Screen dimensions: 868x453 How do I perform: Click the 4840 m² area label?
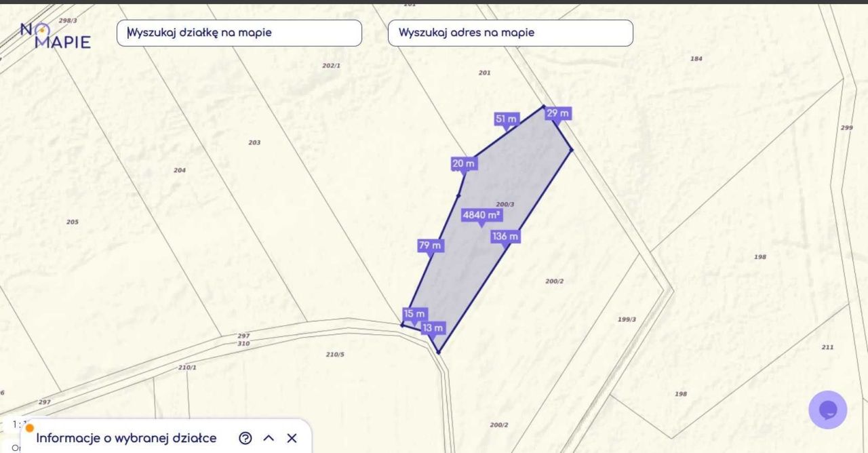click(x=481, y=215)
